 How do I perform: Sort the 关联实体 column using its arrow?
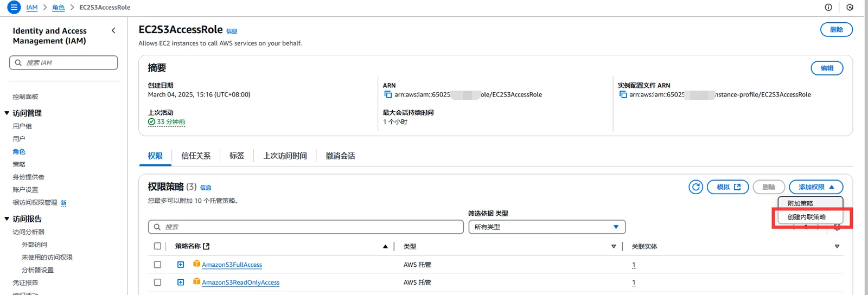[x=837, y=246]
